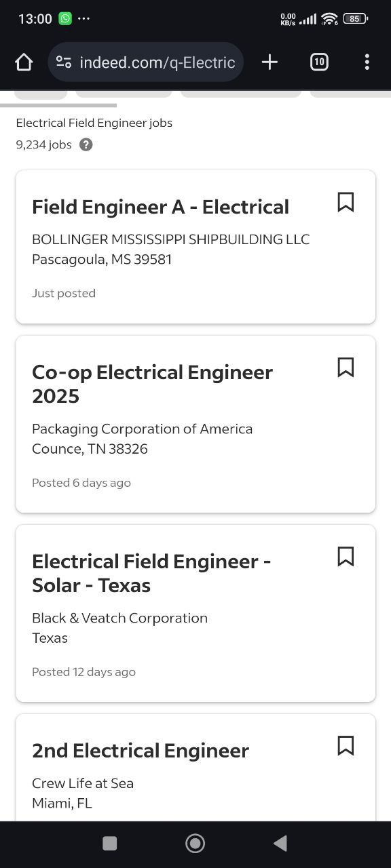The width and height of the screenshot is (391, 868).
Task: Tap the Android home circle button
Action: point(195,843)
